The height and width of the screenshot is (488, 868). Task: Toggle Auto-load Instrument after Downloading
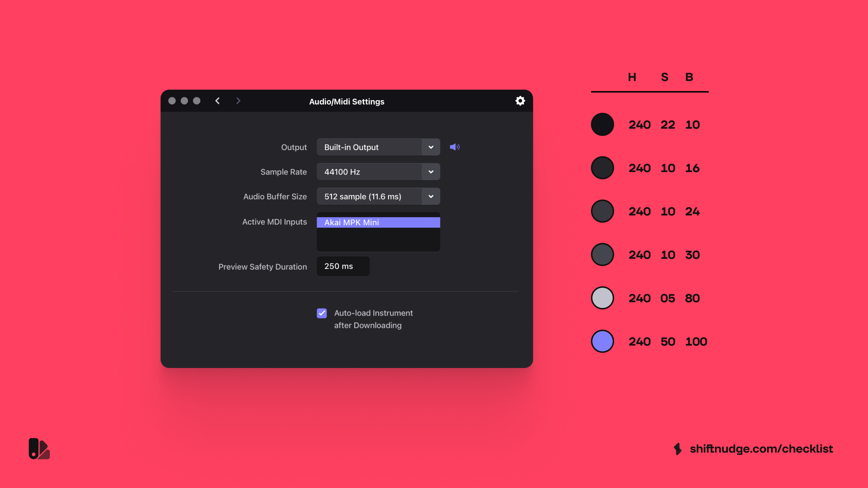(x=322, y=313)
